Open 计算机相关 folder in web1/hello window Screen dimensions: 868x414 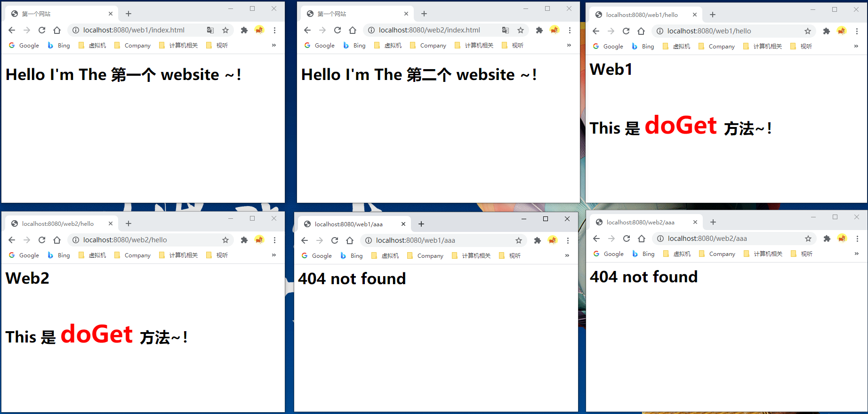point(763,46)
